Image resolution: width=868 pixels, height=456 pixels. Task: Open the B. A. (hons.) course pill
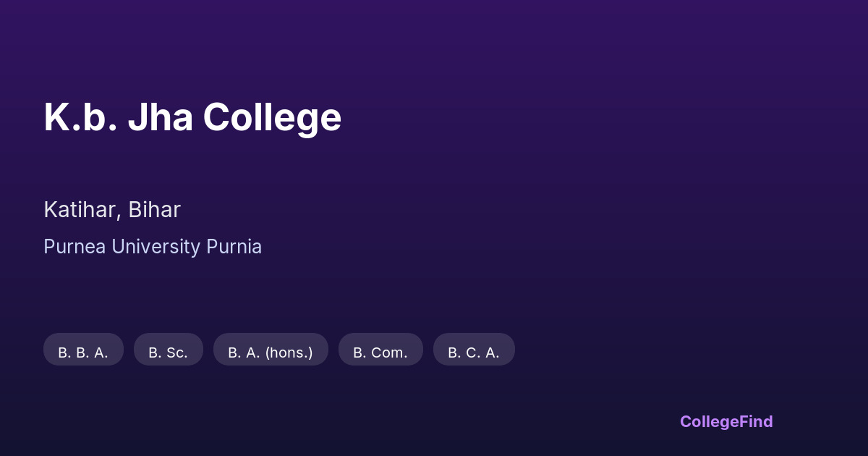click(271, 350)
